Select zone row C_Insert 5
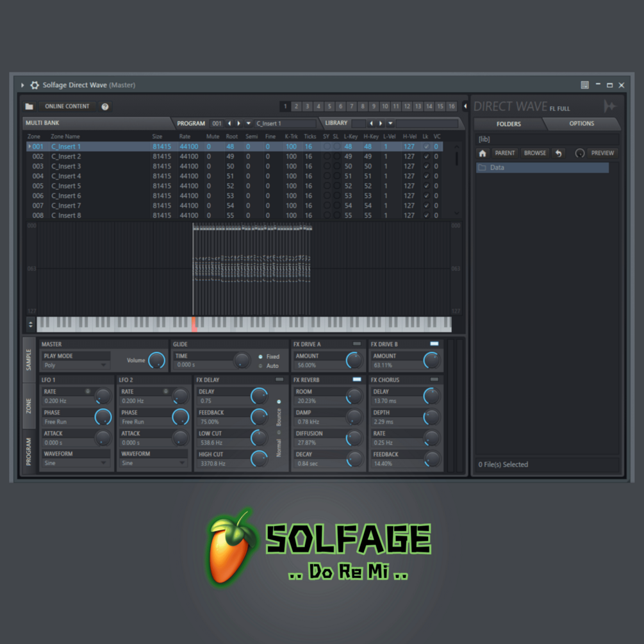The height and width of the screenshot is (644, 644). coord(234,186)
